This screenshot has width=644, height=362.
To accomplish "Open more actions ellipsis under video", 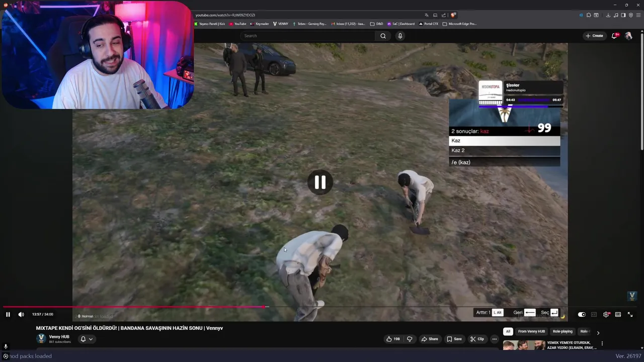I will pos(495,339).
